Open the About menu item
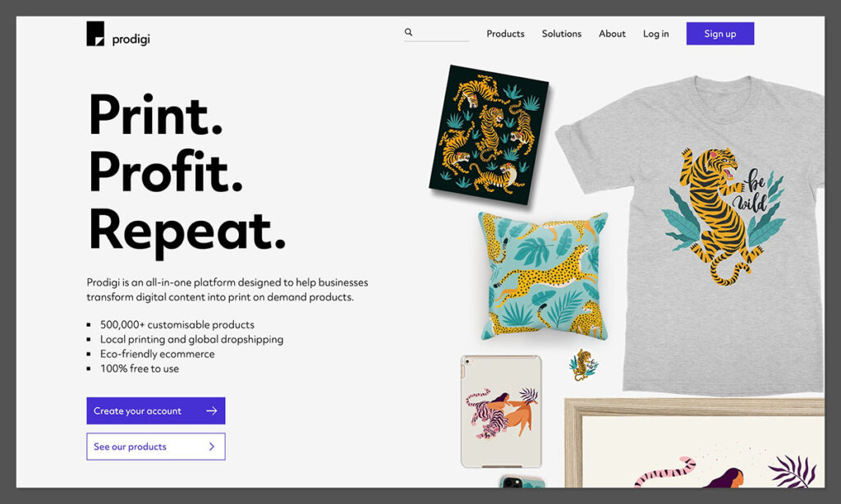Viewport: 841px width, 504px height. (x=612, y=34)
